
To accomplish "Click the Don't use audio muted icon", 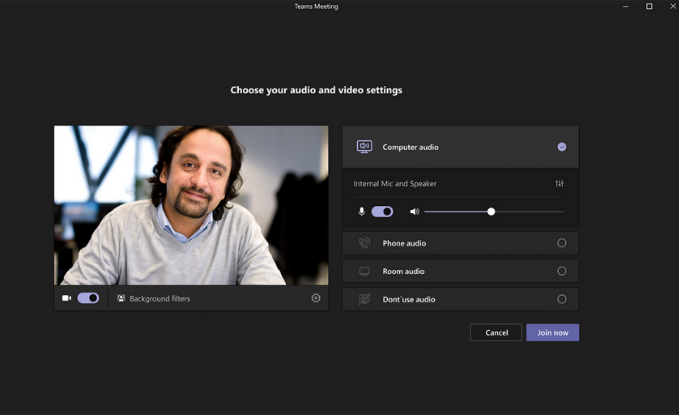I will pos(364,299).
